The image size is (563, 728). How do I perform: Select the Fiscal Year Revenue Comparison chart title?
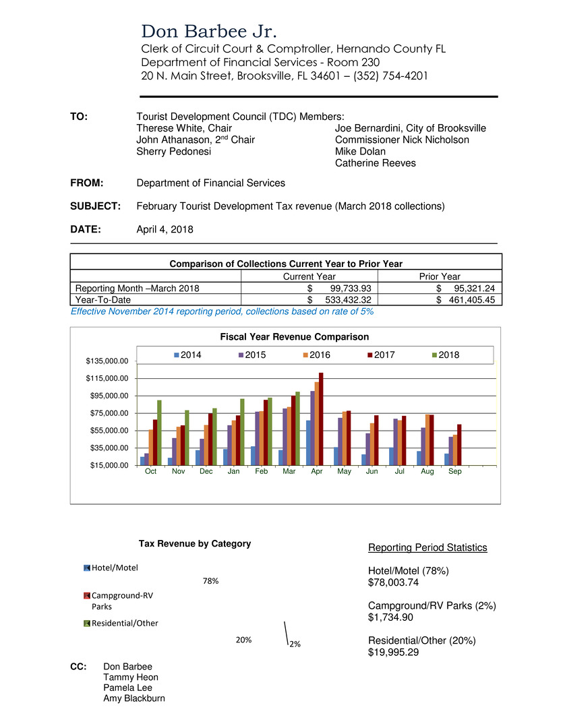(285, 336)
